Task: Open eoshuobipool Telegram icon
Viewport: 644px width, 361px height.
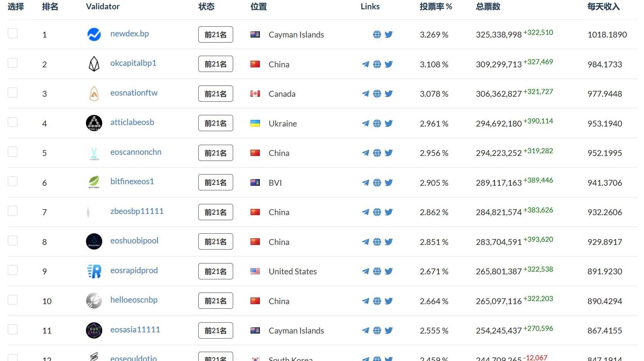Action: tap(365, 242)
